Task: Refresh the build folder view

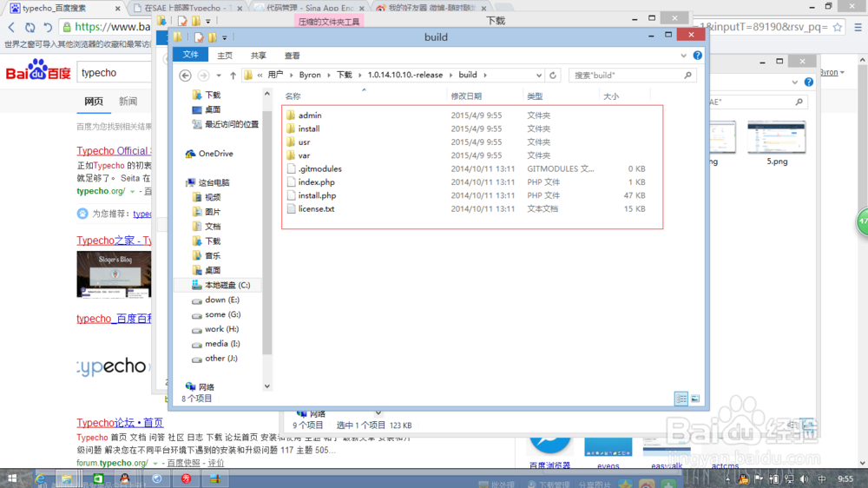Action: click(x=553, y=76)
